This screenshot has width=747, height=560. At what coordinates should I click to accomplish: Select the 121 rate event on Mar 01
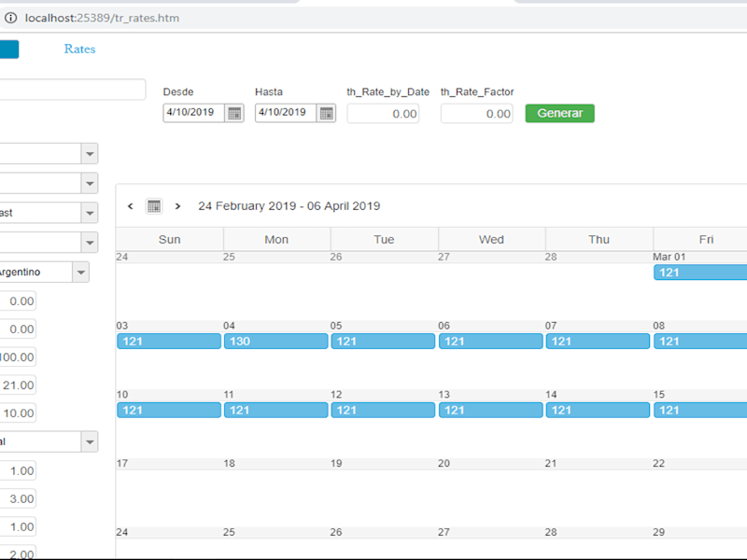tap(700, 273)
